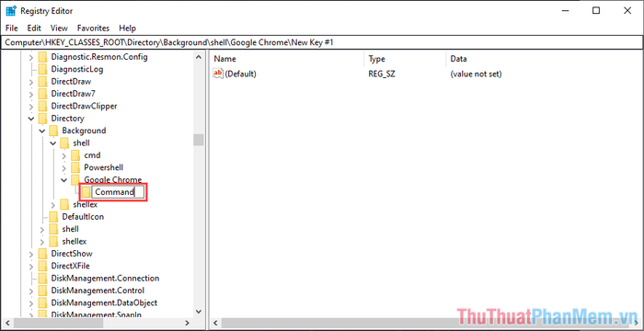Expand the DiskManagement.Control key

pos(31,291)
